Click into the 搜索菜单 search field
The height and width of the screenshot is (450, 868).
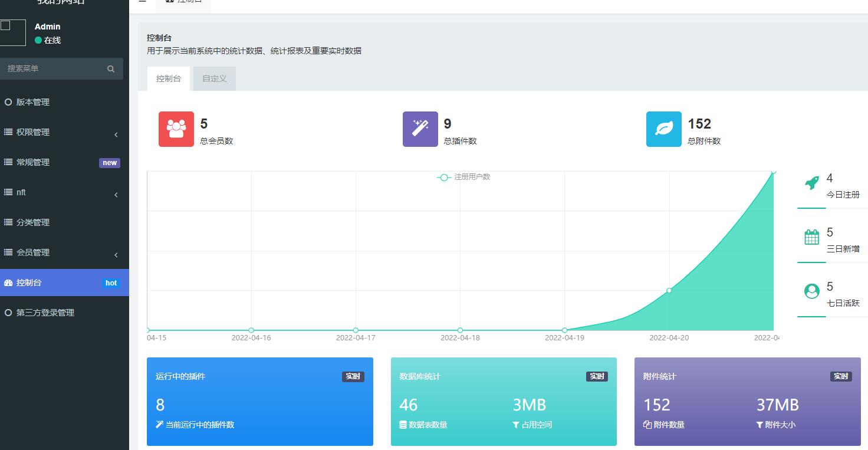coord(53,69)
